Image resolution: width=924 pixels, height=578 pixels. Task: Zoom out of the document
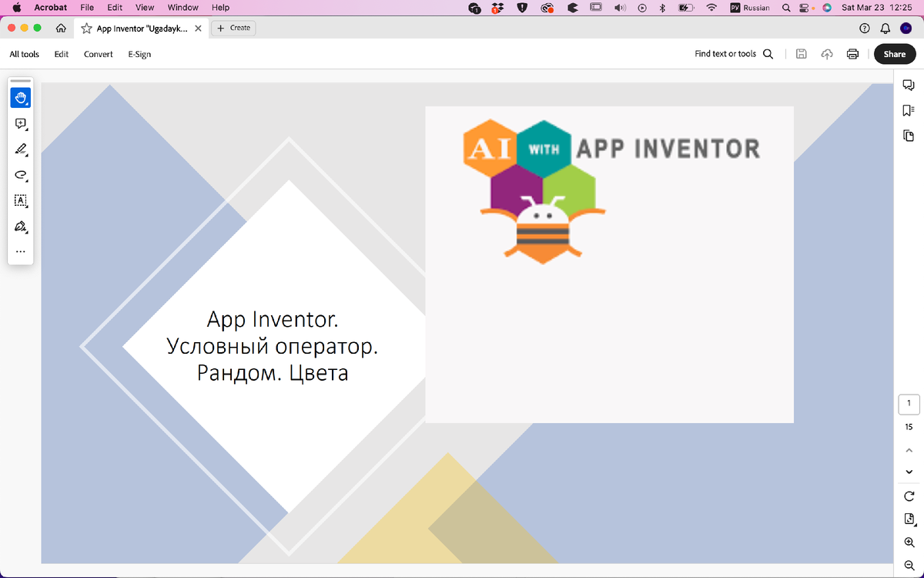[x=909, y=564]
